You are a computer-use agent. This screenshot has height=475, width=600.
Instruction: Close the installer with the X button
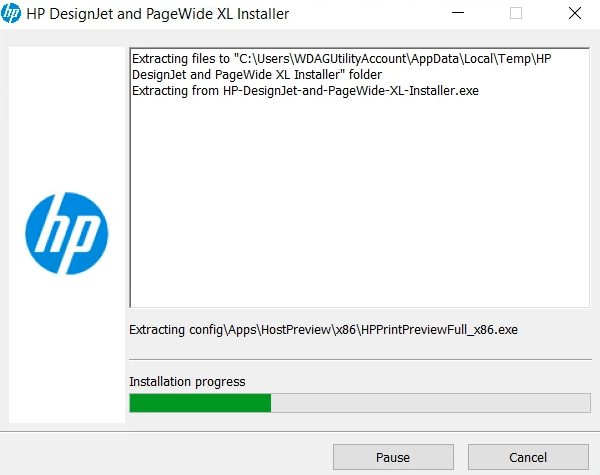point(575,13)
